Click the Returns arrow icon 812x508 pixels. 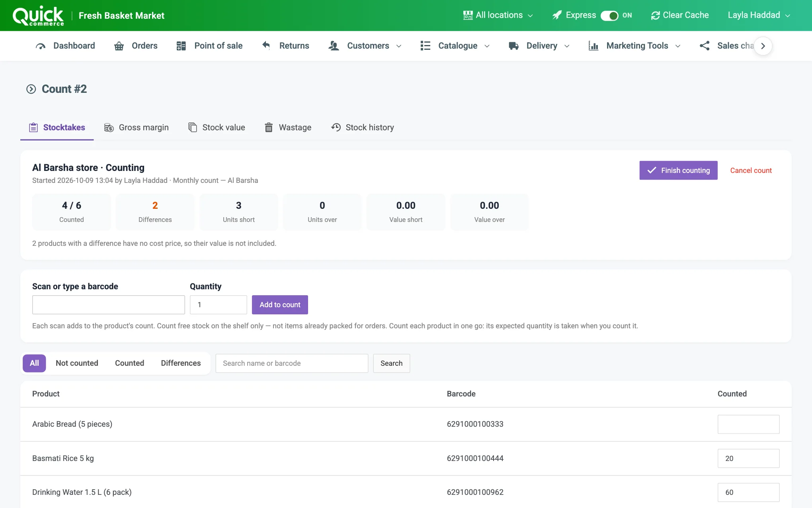[266, 45]
